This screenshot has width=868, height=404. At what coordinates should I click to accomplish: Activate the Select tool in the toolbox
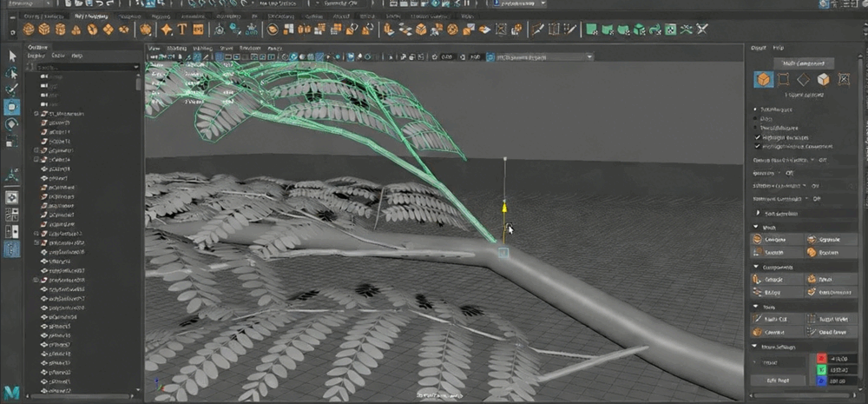click(12, 56)
